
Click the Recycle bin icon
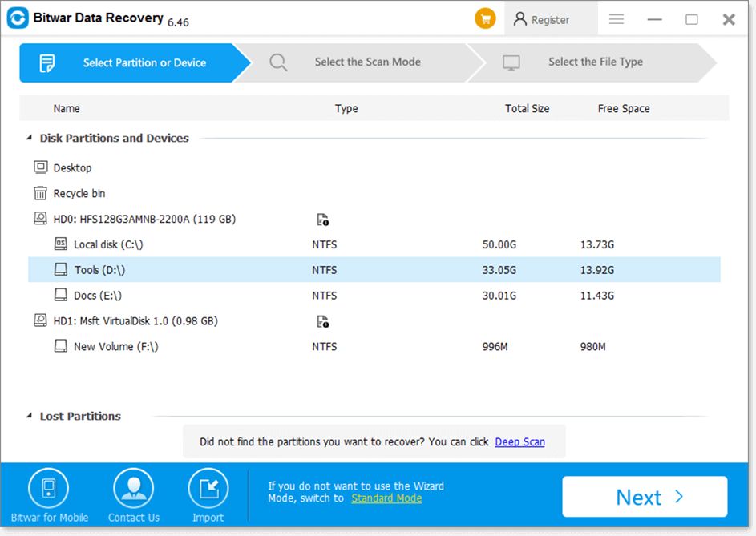pyautogui.click(x=39, y=192)
